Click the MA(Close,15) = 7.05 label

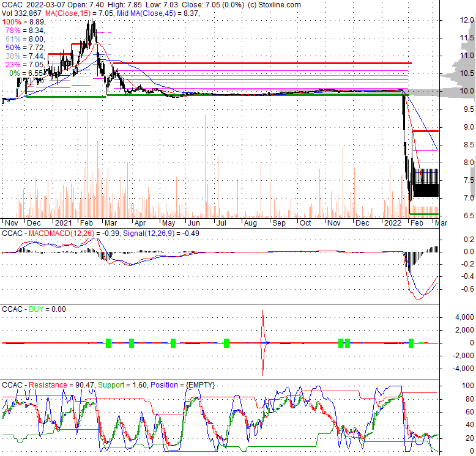[x=80, y=13]
